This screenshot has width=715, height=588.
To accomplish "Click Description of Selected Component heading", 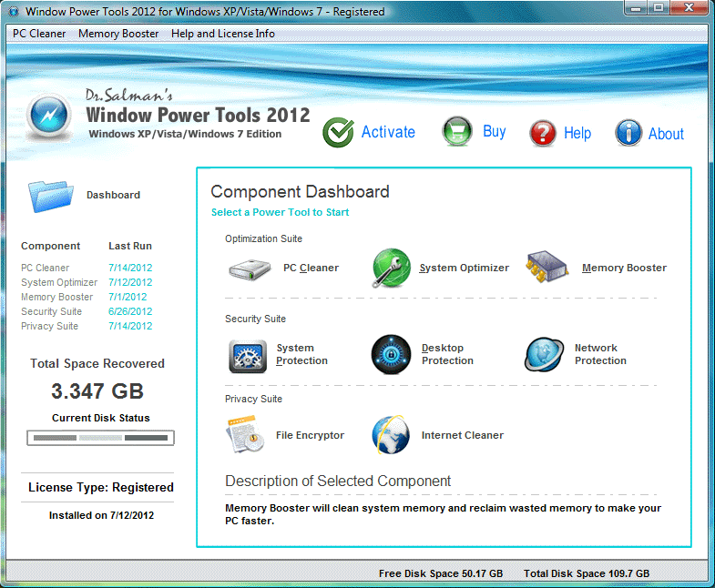I will 338,482.
